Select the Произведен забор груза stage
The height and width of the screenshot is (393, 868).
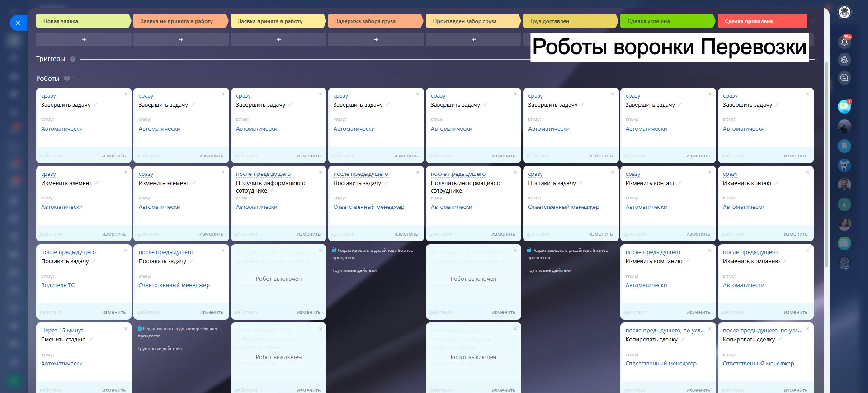point(473,21)
